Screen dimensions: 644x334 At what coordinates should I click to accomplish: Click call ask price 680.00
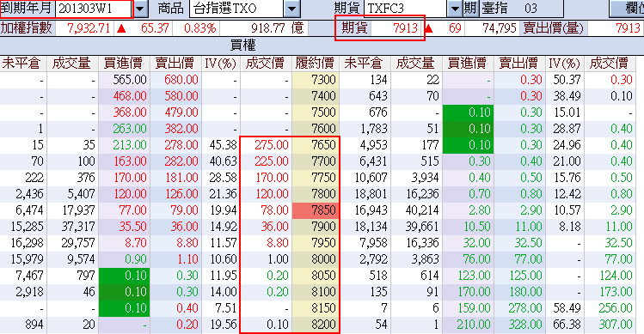coord(181,80)
